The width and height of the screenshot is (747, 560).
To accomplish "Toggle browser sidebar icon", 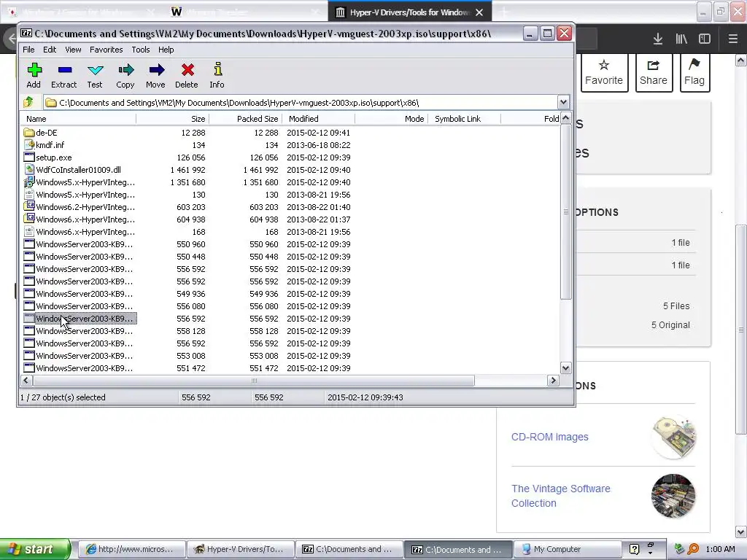I will (705, 39).
